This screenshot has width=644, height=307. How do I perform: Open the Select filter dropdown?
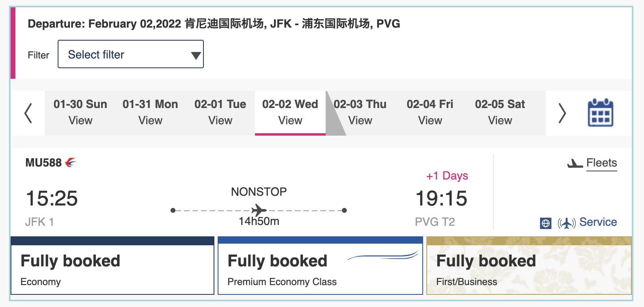131,54
